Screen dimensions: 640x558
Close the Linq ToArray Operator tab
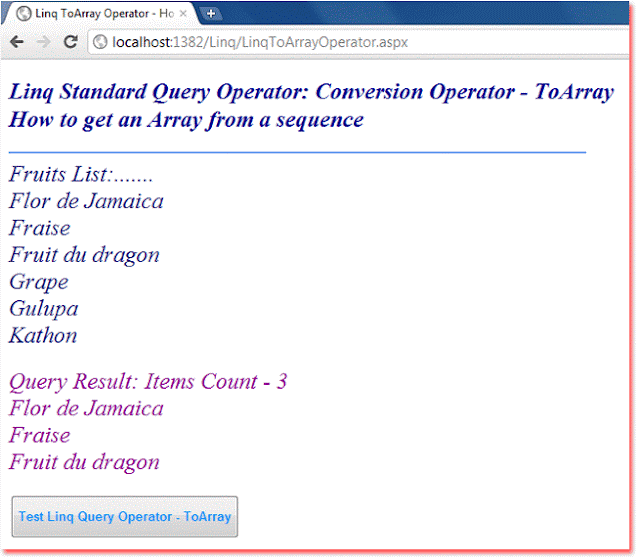[183, 13]
